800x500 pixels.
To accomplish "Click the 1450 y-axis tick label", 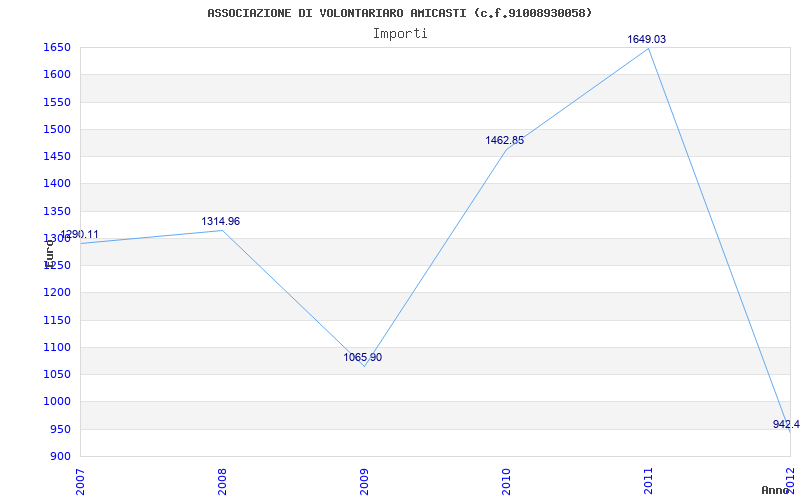I will coord(57,156).
